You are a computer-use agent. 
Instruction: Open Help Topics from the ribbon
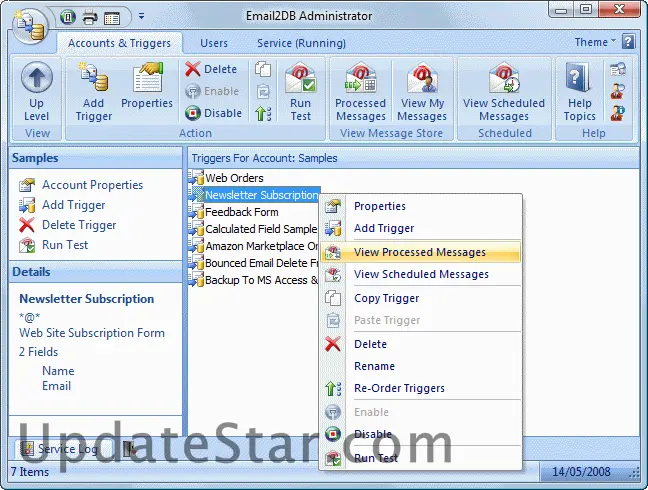[x=579, y=91]
